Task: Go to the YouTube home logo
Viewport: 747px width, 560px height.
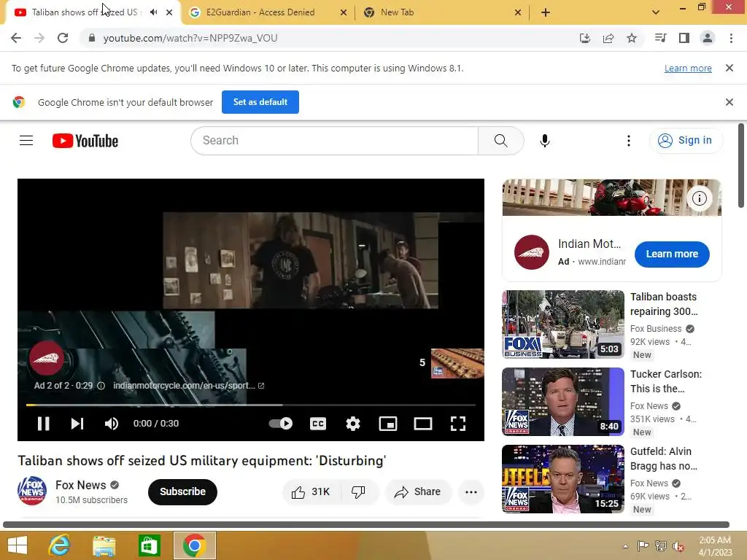Action: pyautogui.click(x=85, y=141)
